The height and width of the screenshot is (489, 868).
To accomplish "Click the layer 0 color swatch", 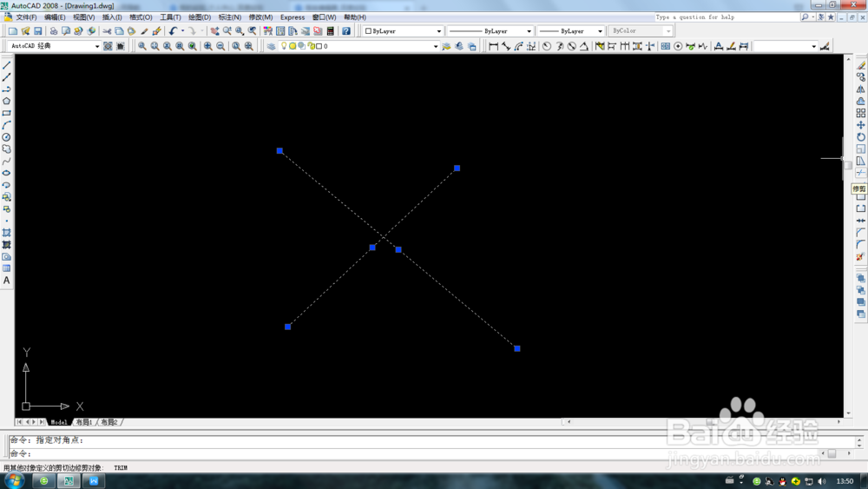I will pos(319,46).
